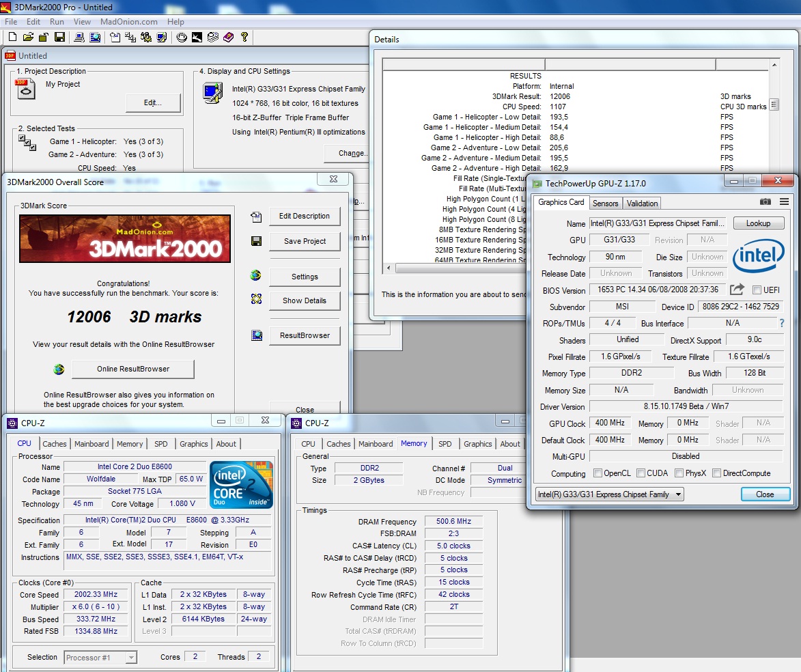Click the yellow question mark toolbar icon
801x672 pixels.
click(244, 37)
